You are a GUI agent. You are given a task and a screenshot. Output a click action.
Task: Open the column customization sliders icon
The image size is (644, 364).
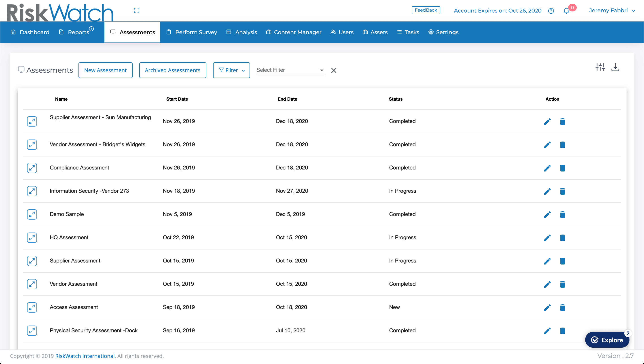click(x=600, y=67)
